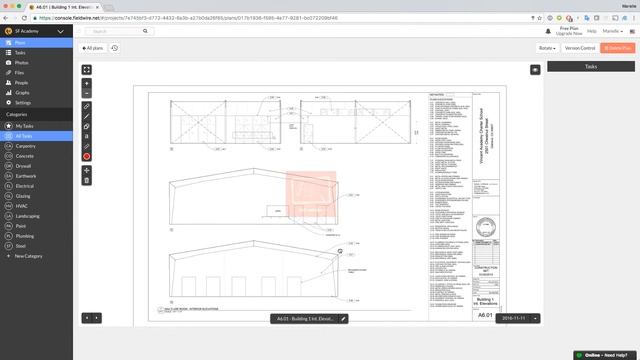Select the ruler measurement tool

click(x=87, y=147)
